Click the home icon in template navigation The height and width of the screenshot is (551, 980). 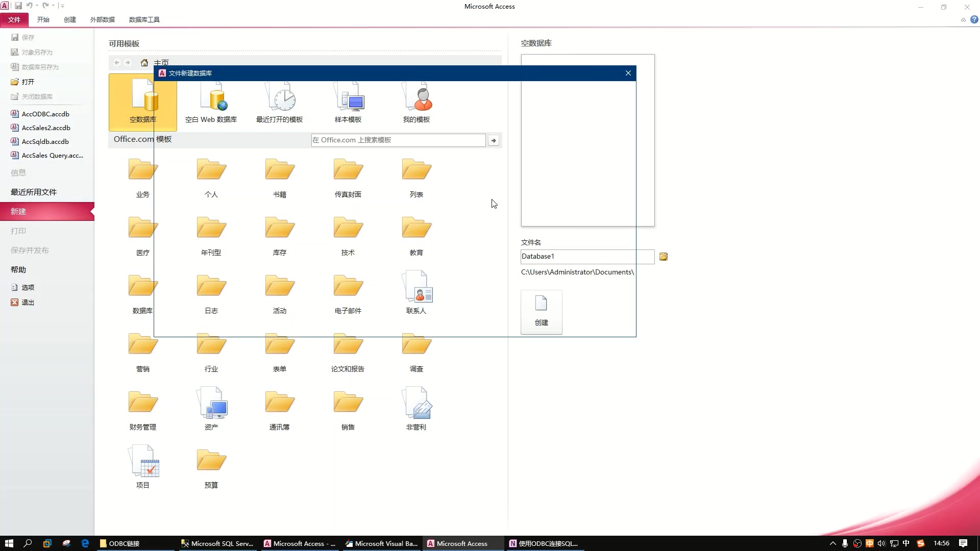point(144,63)
